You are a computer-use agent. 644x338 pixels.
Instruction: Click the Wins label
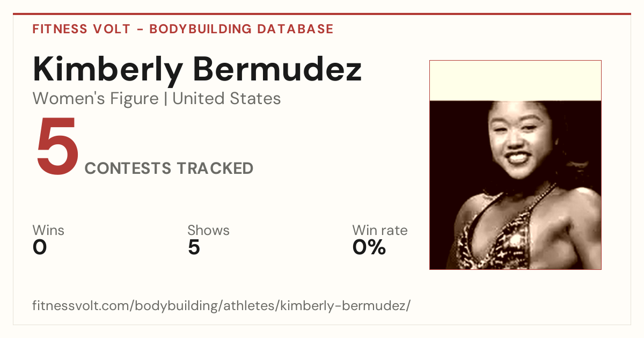(48, 230)
